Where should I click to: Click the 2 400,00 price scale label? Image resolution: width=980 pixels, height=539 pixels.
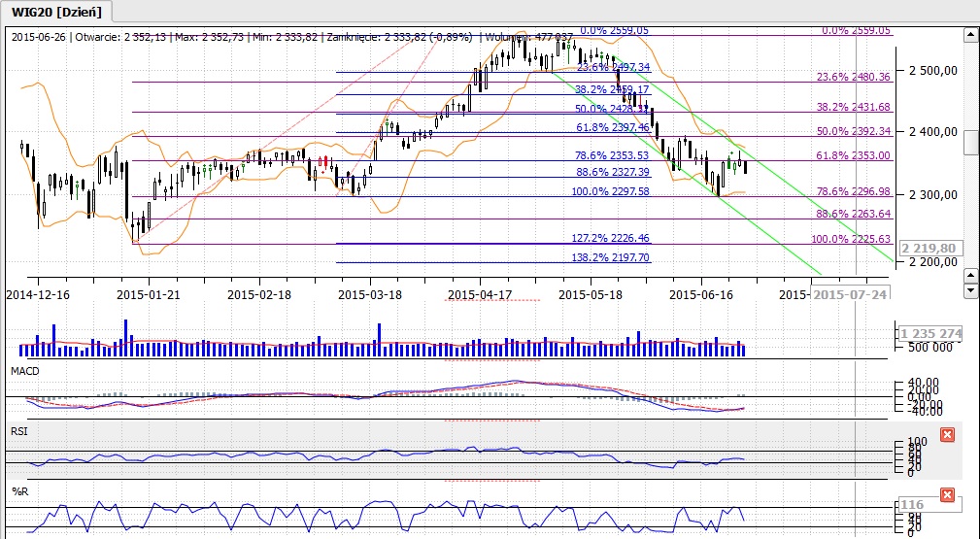pyautogui.click(x=933, y=131)
